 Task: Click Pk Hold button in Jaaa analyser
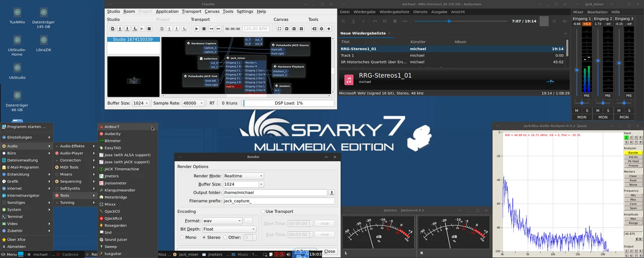(633, 161)
